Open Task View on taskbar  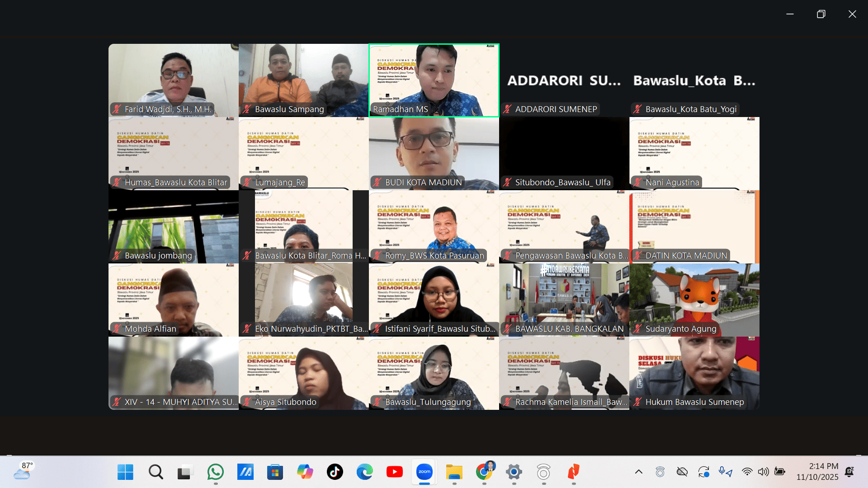click(x=185, y=472)
